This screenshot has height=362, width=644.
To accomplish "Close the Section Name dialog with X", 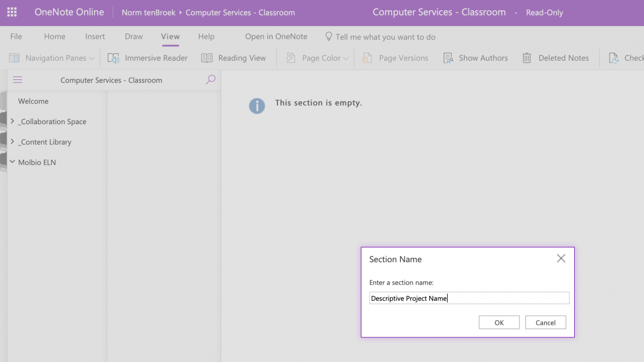I will pos(561,258).
